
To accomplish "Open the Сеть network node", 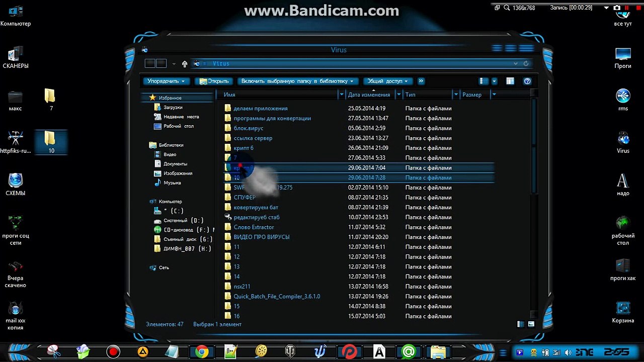I will (x=164, y=268).
